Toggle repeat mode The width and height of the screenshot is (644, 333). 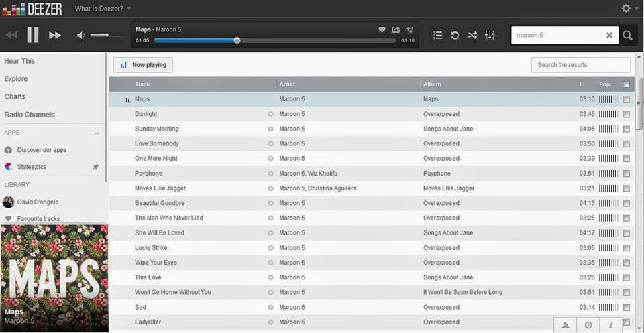(x=455, y=36)
